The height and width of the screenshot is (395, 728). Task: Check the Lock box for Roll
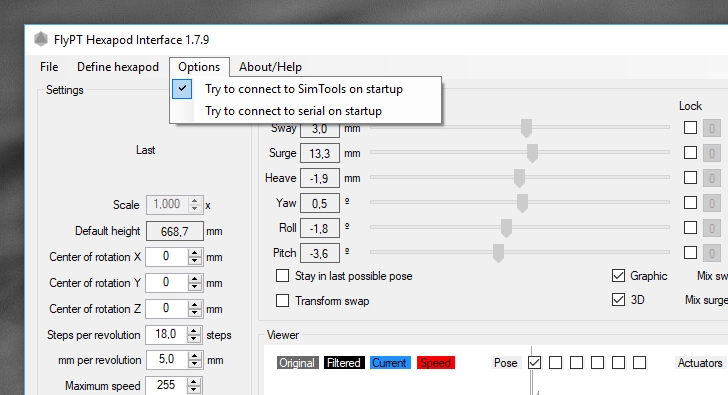pos(690,227)
